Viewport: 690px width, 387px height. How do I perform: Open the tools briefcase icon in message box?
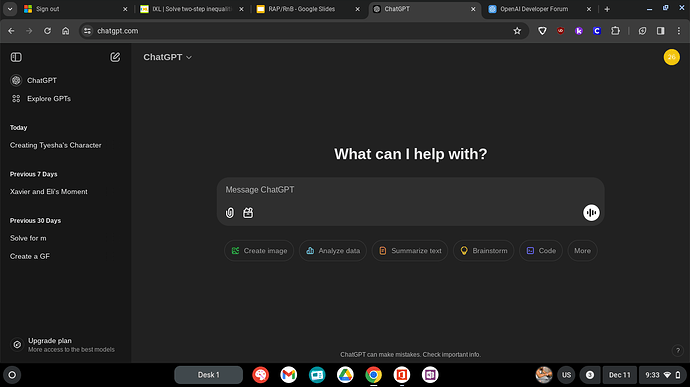[248, 213]
